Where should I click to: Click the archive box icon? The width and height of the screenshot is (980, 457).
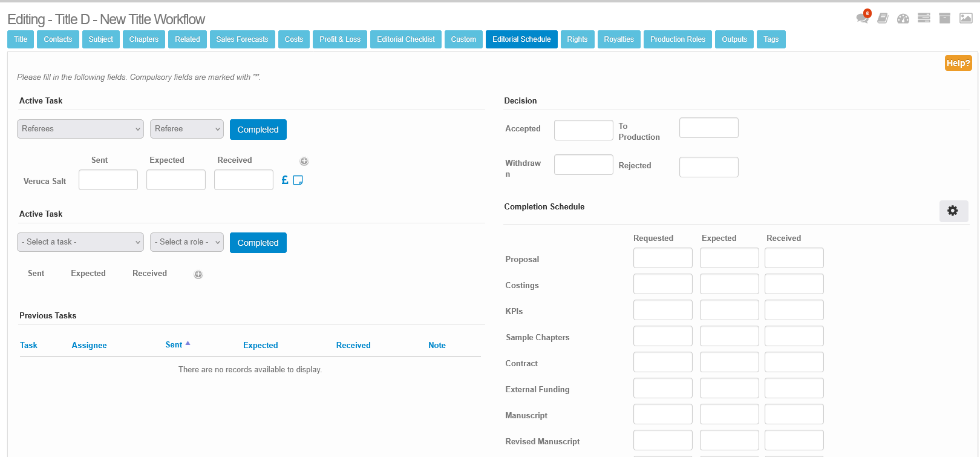pyautogui.click(x=944, y=18)
